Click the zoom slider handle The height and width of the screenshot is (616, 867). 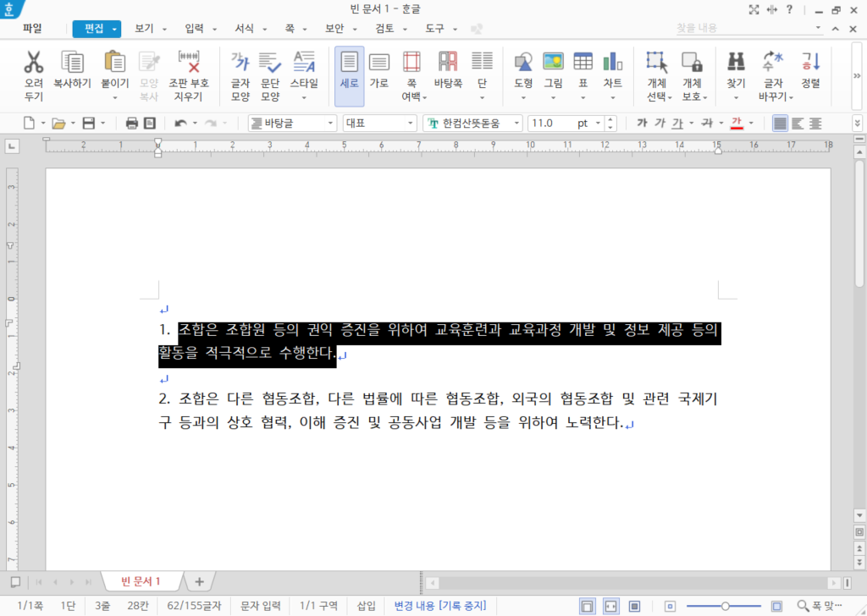pos(725,606)
